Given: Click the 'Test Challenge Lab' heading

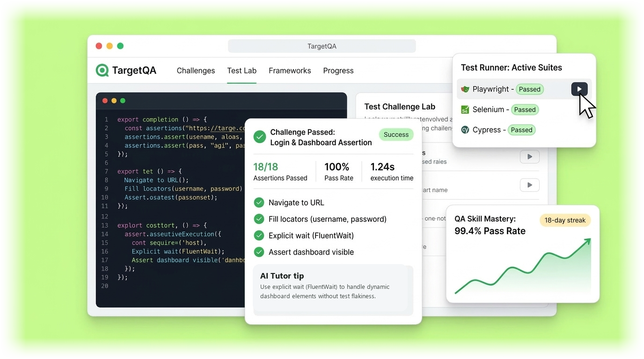Looking at the screenshot, I should (x=400, y=107).
